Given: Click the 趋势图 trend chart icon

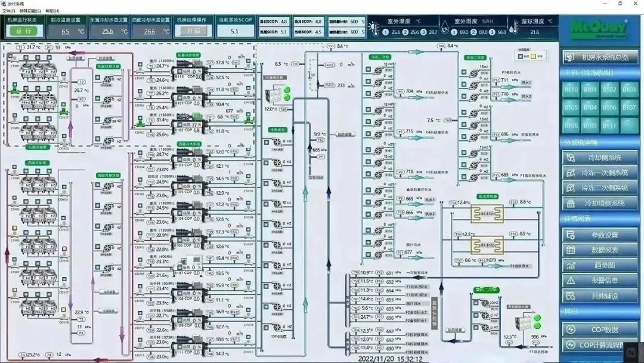Looking at the screenshot, I should [571, 265].
